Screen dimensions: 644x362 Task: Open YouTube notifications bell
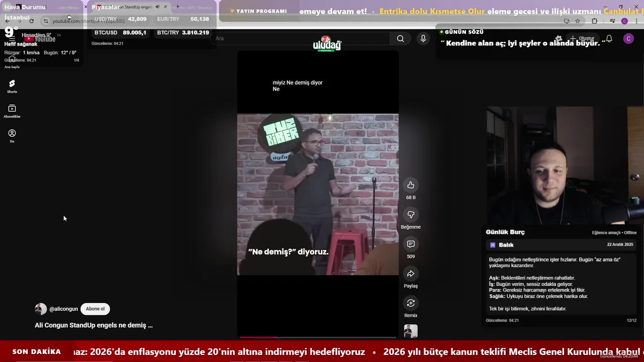[x=609, y=38]
